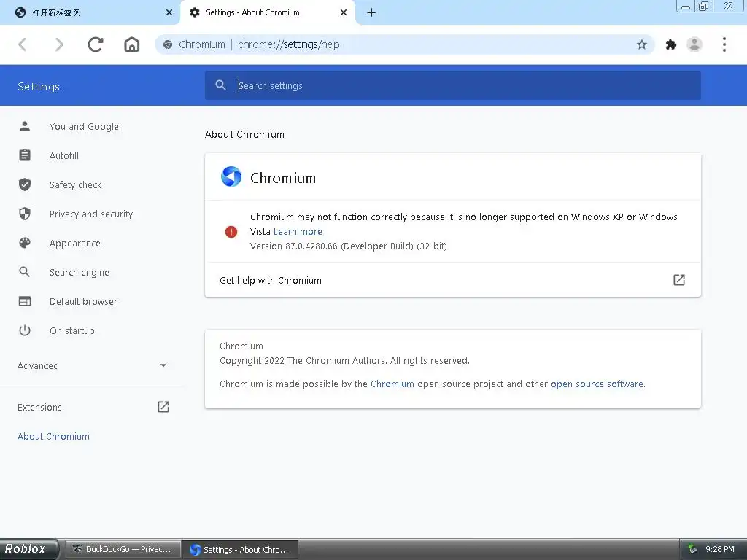Open the user profile avatar
This screenshot has width=747, height=560.
694,44
